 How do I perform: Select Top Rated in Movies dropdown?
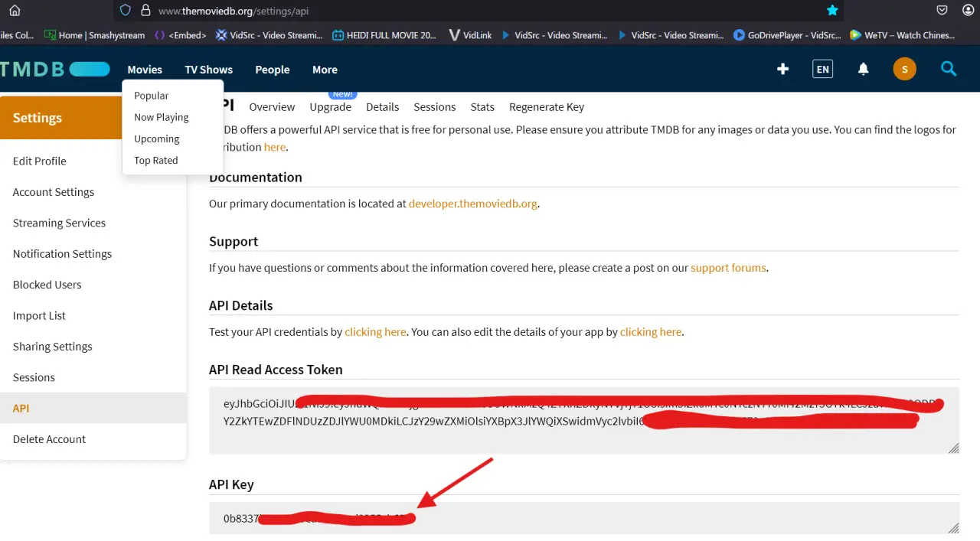click(155, 160)
